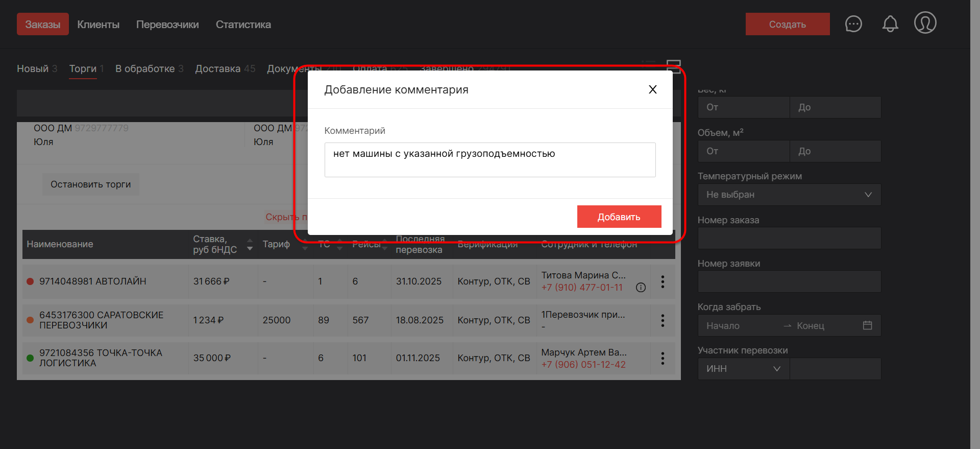This screenshot has width=980, height=449.
Task: Go to the Клиенты menu item
Action: (x=98, y=25)
